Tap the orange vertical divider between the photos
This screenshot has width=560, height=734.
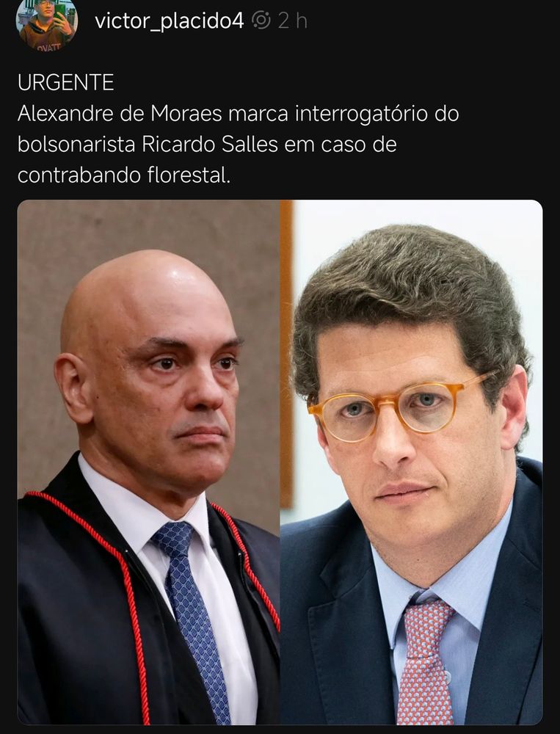click(x=286, y=354)
